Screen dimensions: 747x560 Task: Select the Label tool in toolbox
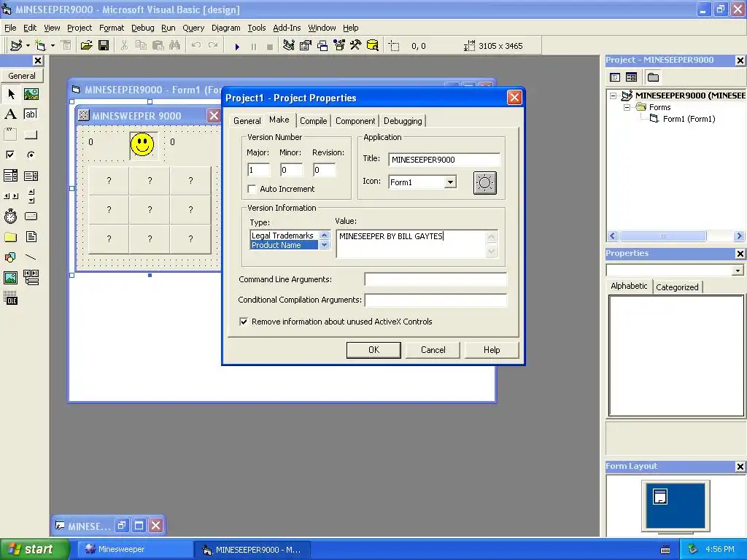click(10, 114)
